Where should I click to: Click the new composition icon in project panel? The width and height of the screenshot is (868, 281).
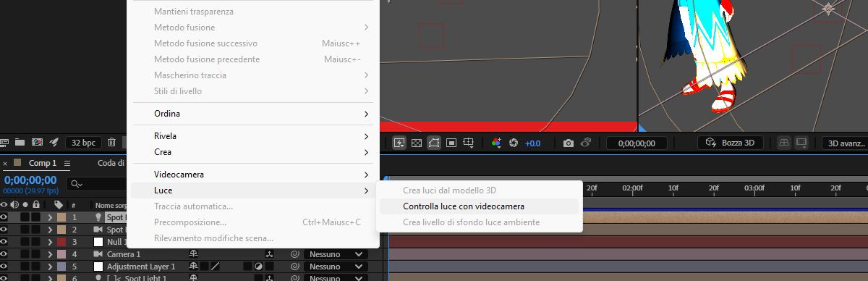(37, 143)
